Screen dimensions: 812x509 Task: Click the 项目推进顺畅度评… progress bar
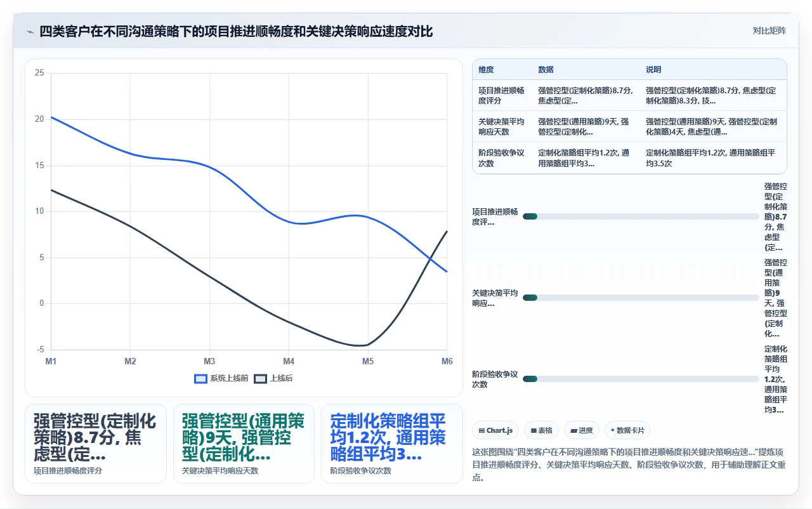(x=641, y=216)
